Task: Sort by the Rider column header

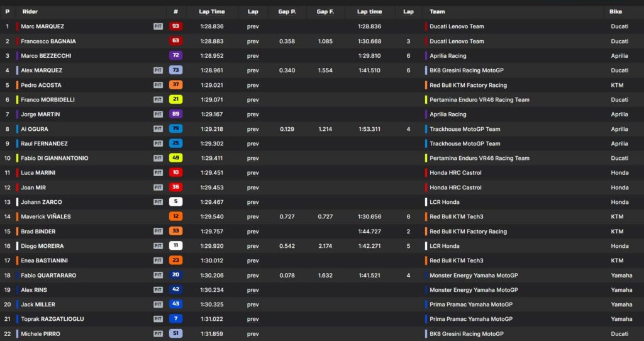Action: click(30, 12)
